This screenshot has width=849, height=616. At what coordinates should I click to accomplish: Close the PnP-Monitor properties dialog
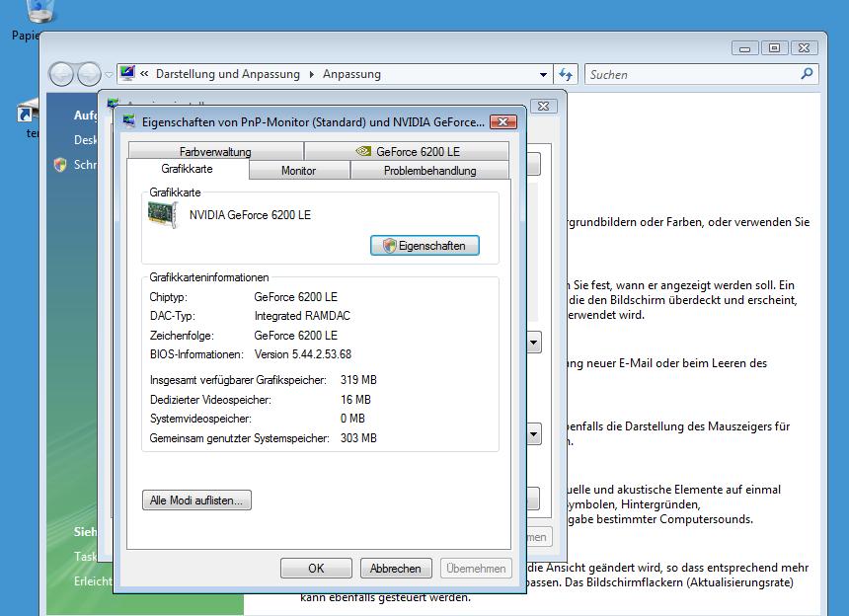click(502, 121)
